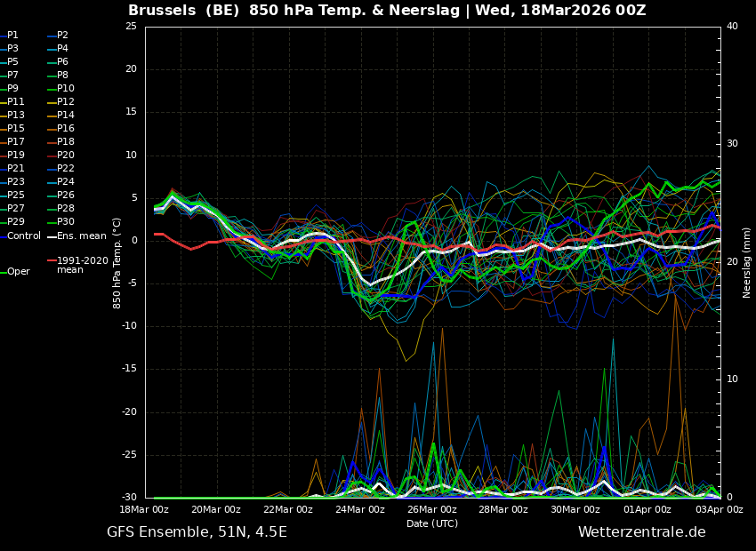
Task: Click the P1 legend entry
Action: [12, 36]
